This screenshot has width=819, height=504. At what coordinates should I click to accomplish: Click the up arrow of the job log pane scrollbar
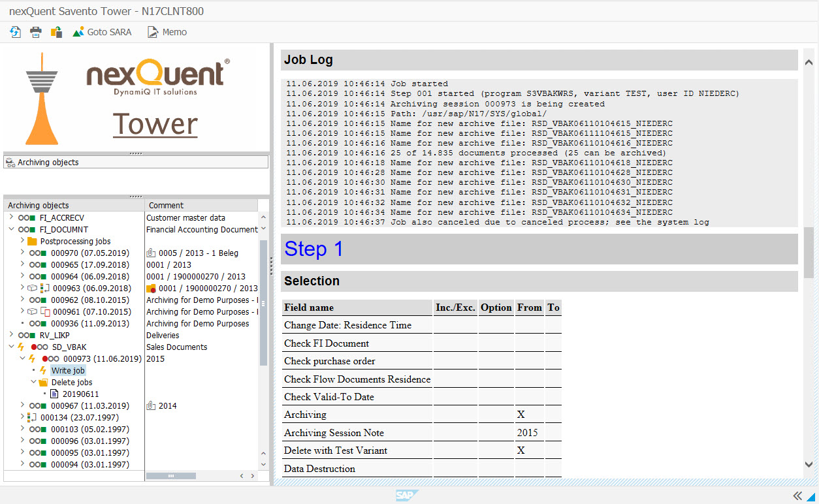pos(810,61)
